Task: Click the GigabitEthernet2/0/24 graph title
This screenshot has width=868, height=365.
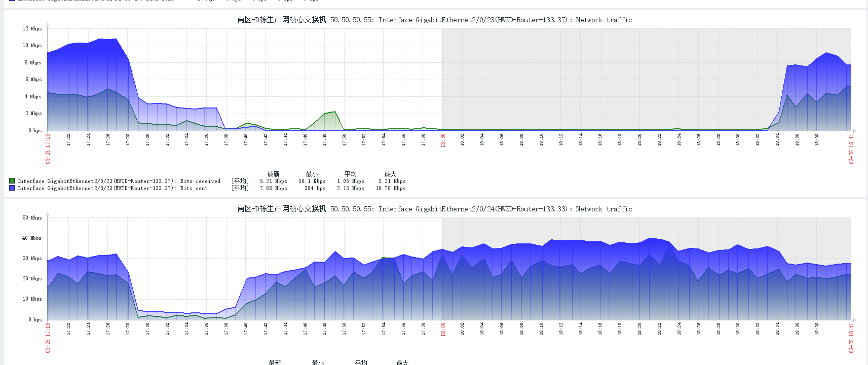Action: point(434,209)
